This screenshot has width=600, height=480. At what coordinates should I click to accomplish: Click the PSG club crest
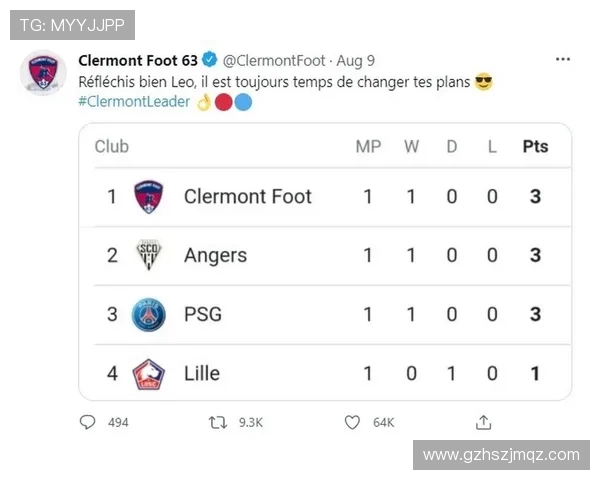coord(149,314)
